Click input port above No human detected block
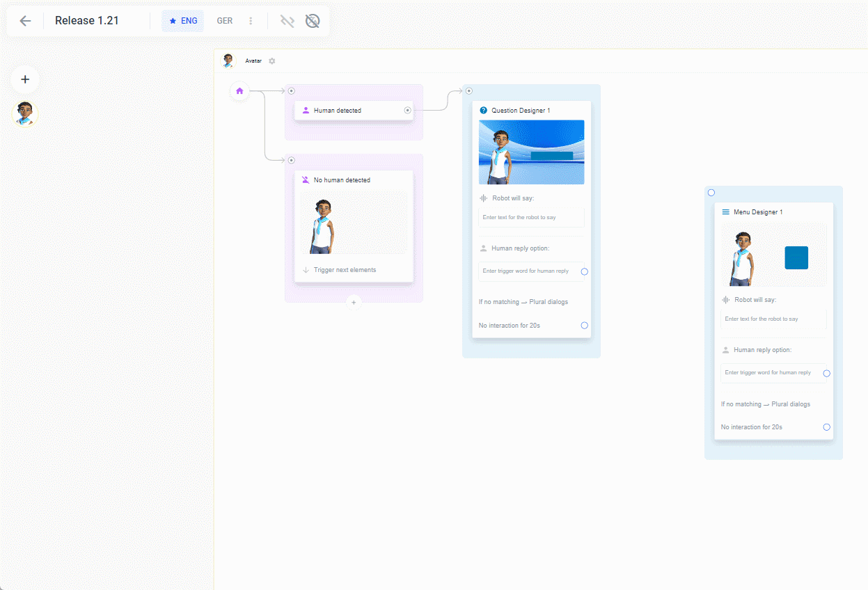868x590 pixels. click(292, 160)
